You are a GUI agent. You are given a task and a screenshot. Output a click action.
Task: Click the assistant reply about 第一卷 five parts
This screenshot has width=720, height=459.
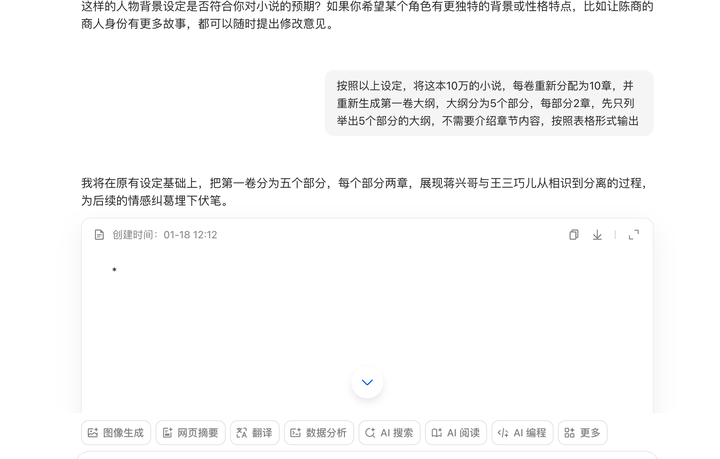pos(366,192)
